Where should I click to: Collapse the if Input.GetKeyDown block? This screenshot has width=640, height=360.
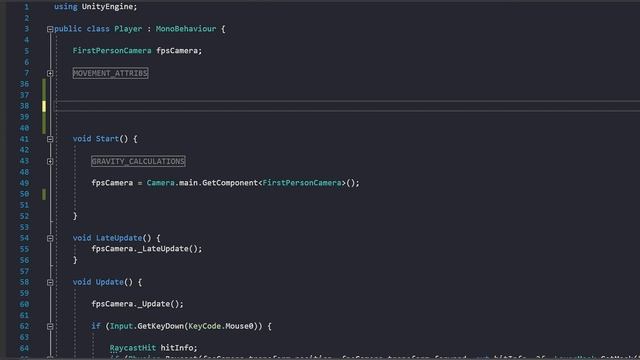tap(50, 327)
